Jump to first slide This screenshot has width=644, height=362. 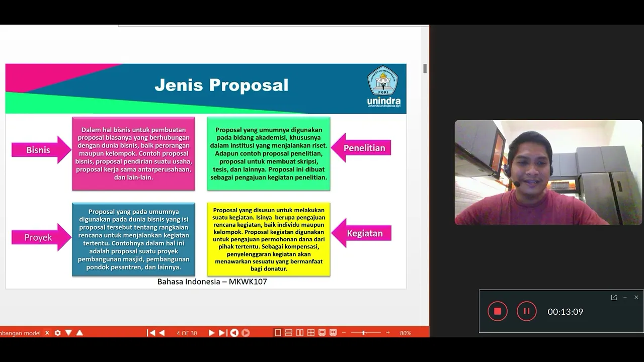click(151, 333)
